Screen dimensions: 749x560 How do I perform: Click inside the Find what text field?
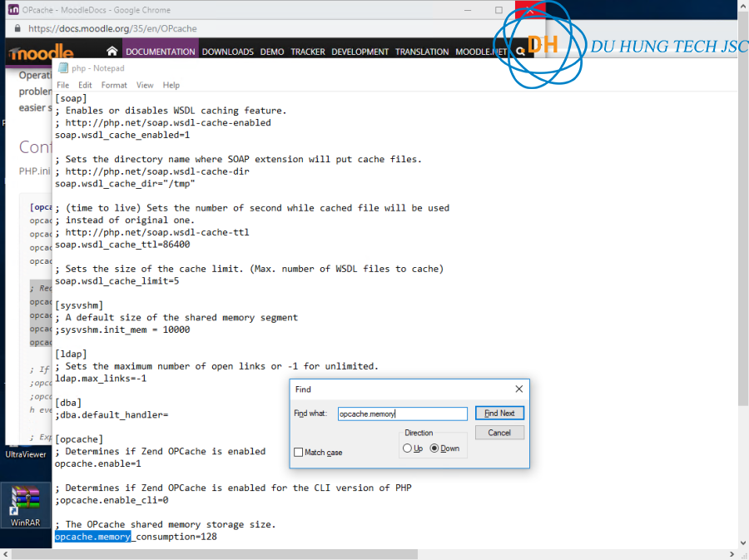(402, 414)
